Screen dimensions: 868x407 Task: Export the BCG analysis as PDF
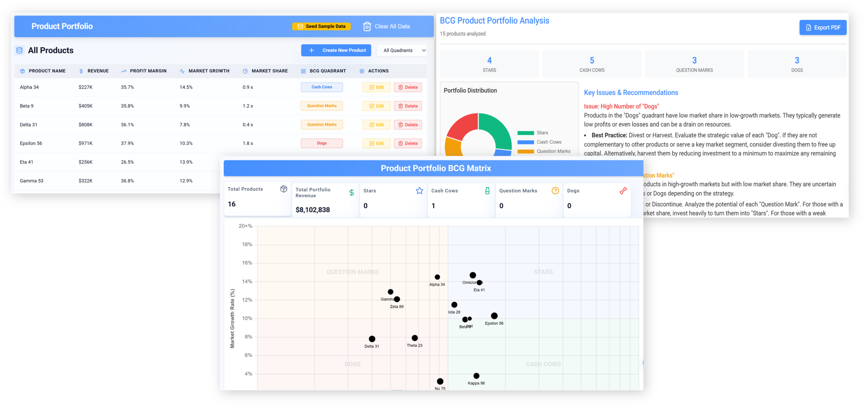[822, 27]
